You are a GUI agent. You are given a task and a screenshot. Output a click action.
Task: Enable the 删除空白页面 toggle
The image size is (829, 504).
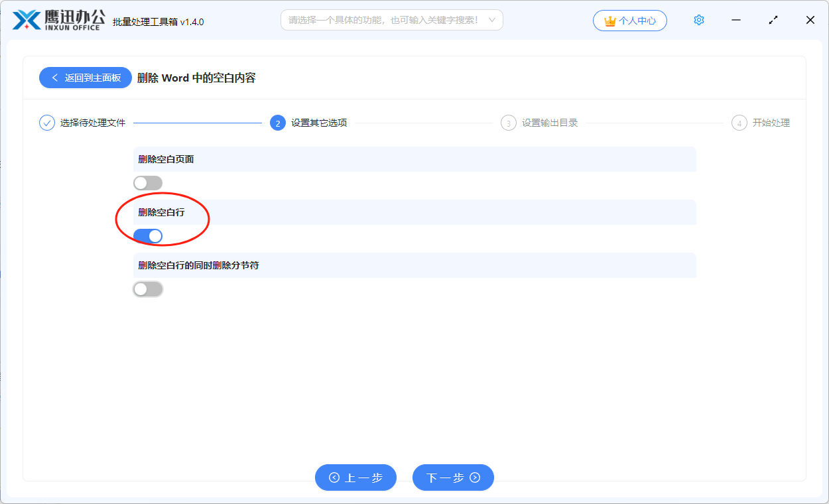147,182
